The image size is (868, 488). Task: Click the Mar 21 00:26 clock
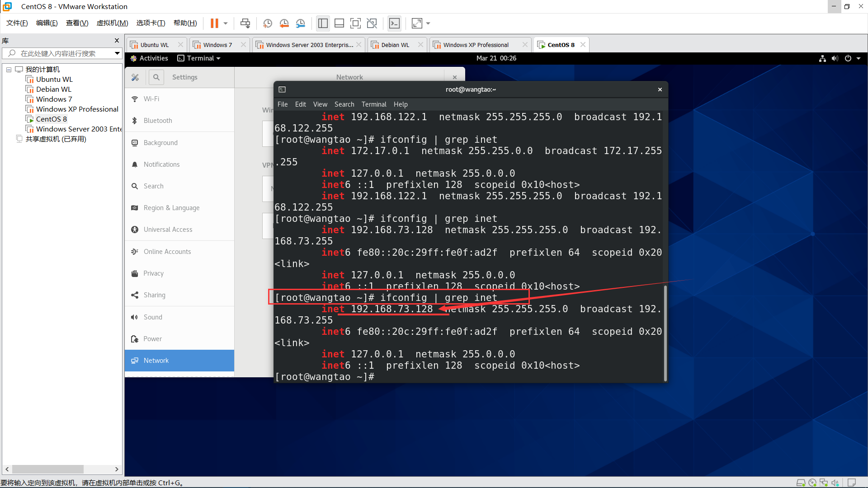click(496, 58)
